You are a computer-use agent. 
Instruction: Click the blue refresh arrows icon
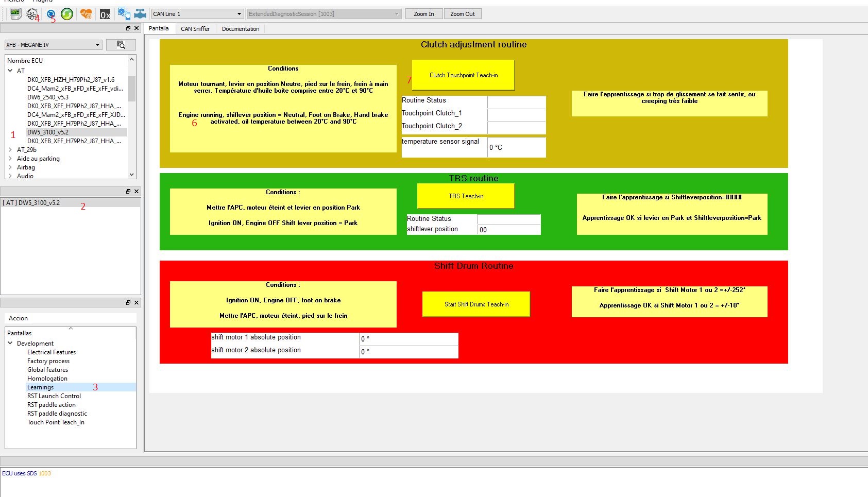pyautogui.click(x=50, y=14)
